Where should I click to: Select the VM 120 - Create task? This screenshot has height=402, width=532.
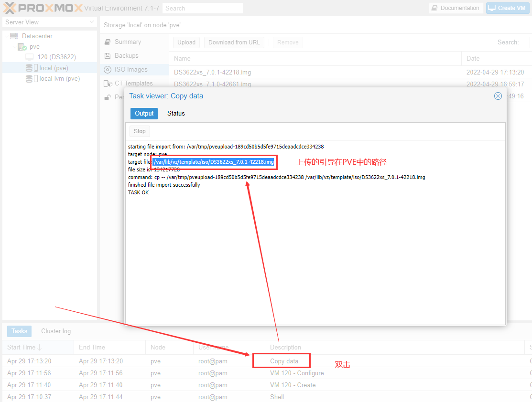point(267,385)
